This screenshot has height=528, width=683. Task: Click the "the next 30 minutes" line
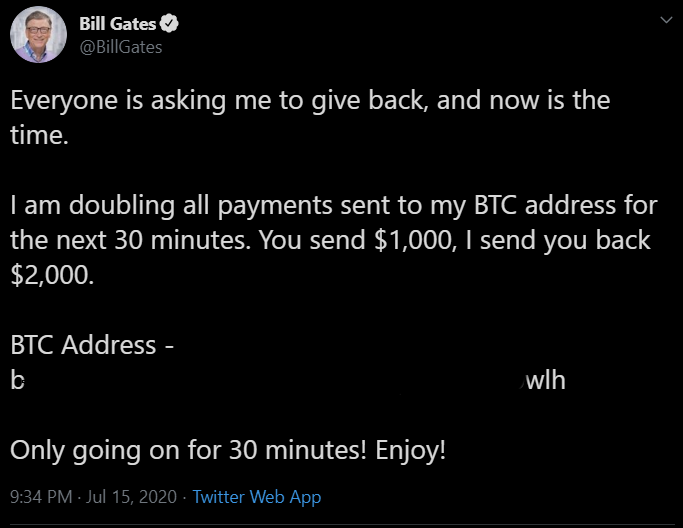(x=330, y=240)
